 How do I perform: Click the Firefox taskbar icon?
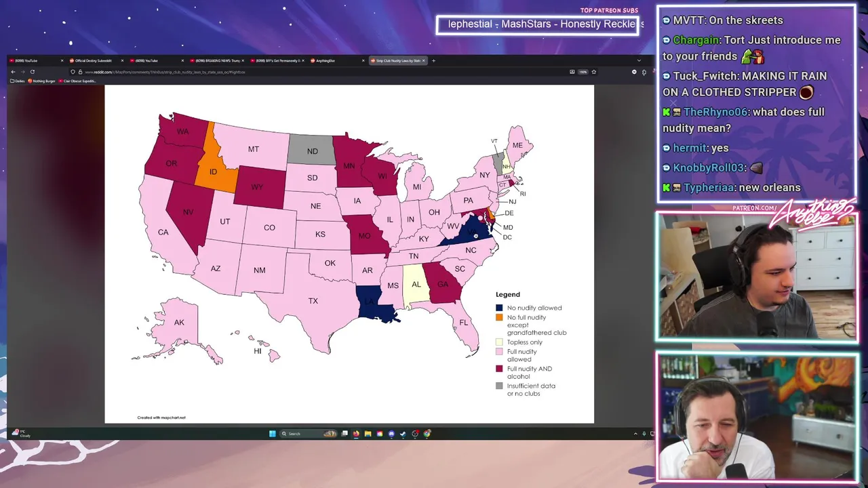[x=356, y=434]
